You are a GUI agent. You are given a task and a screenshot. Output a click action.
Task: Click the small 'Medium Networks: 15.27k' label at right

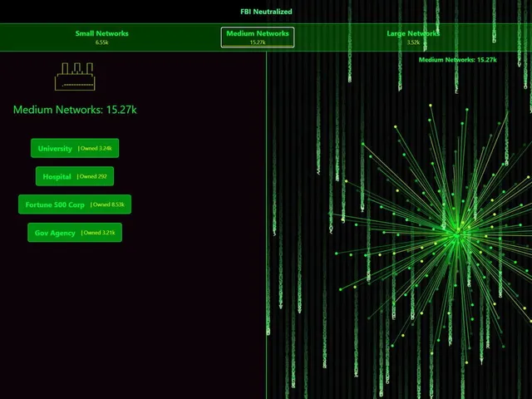(x=457, y=60)
